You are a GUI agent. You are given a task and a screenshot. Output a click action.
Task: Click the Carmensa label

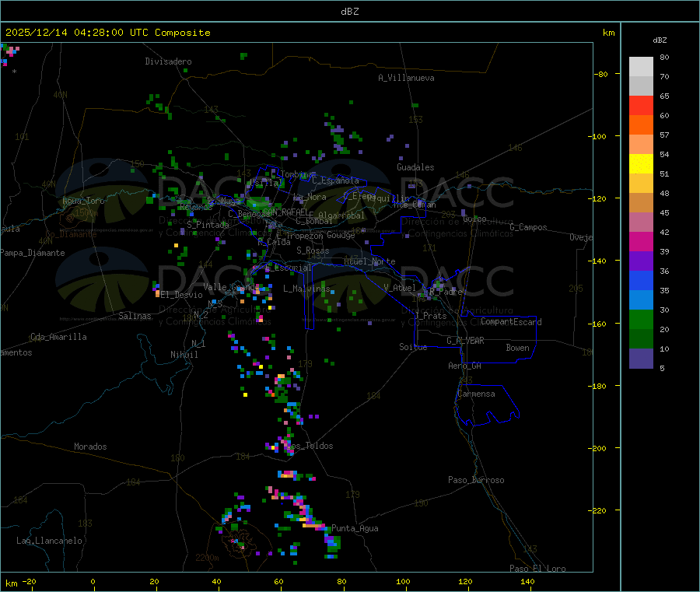click(476, 394)
